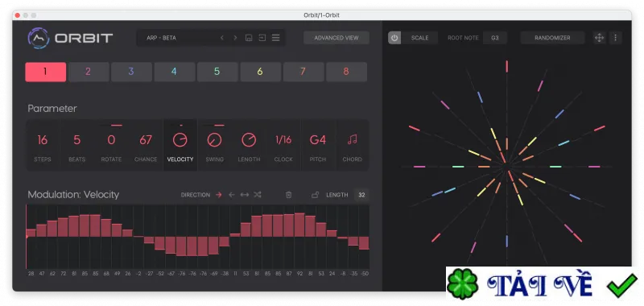Select the Swing knob parameter

[214, 140]
